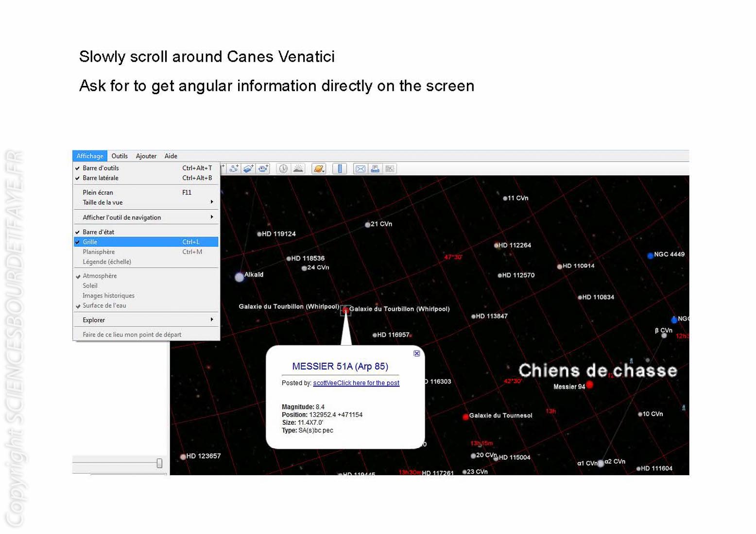Open the Affichage menu
The image size is (756, 534).
(90, 156)
